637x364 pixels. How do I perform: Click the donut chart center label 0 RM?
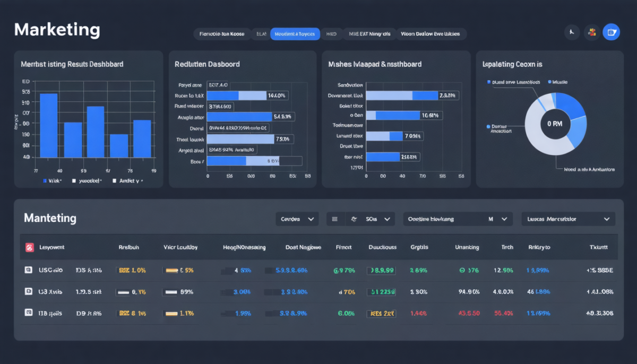(555, 124)
